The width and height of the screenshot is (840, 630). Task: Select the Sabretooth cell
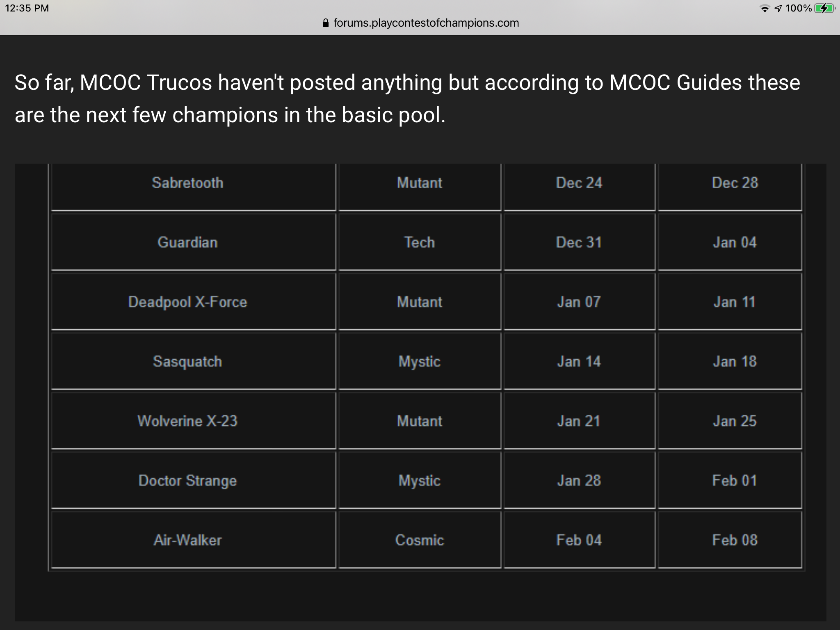194,187
